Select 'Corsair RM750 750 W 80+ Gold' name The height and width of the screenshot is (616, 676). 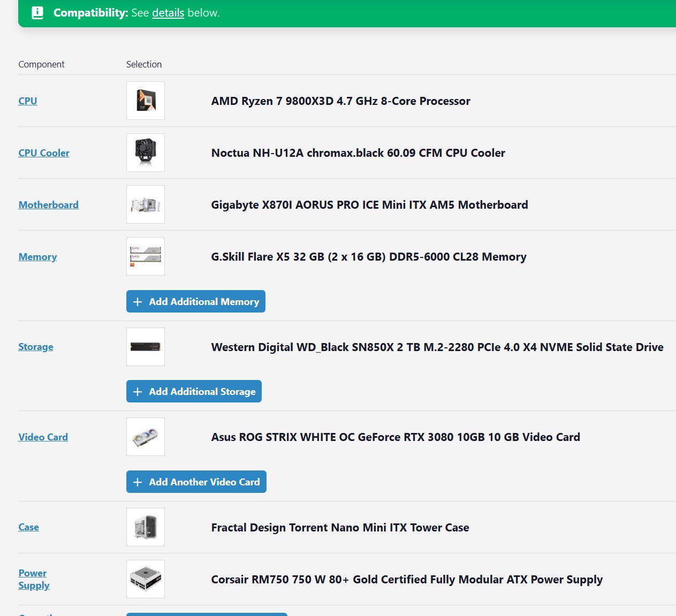point(407,580)
